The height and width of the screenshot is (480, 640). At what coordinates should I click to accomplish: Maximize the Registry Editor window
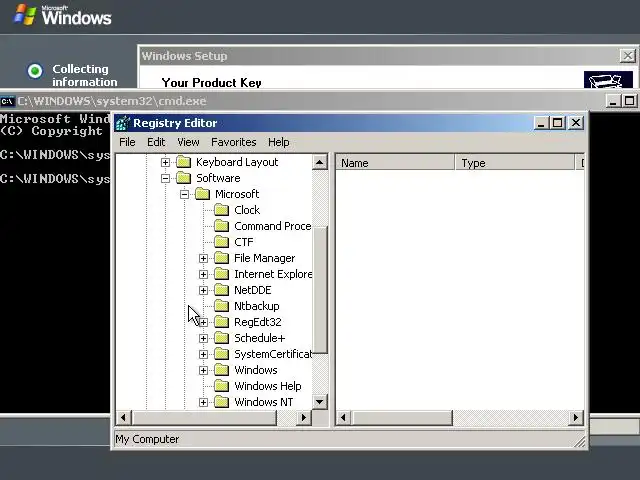click(558, 123)
